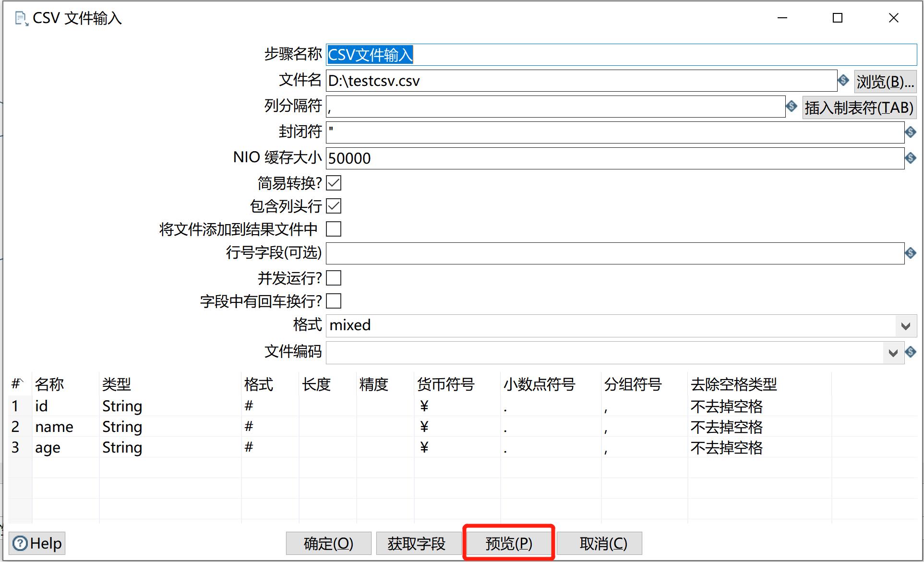Click the 类型 column header
Screen dimensions: 924x562
[x=170, y=384]
